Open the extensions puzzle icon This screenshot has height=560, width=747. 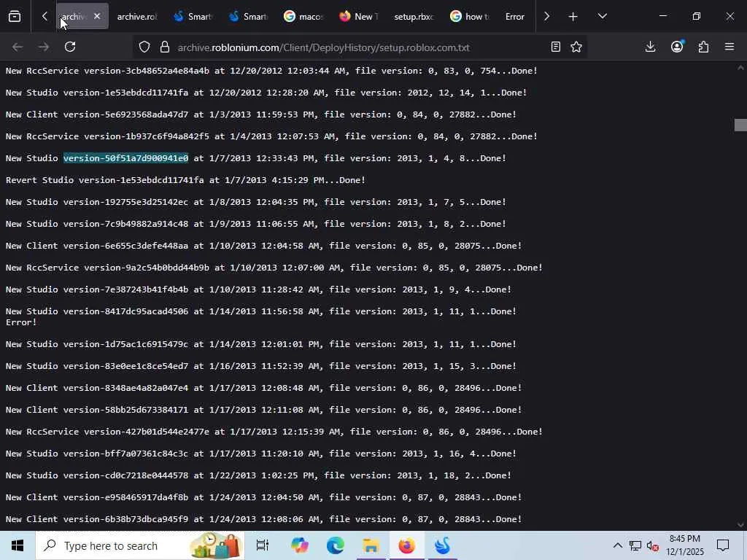pos(703,47)
